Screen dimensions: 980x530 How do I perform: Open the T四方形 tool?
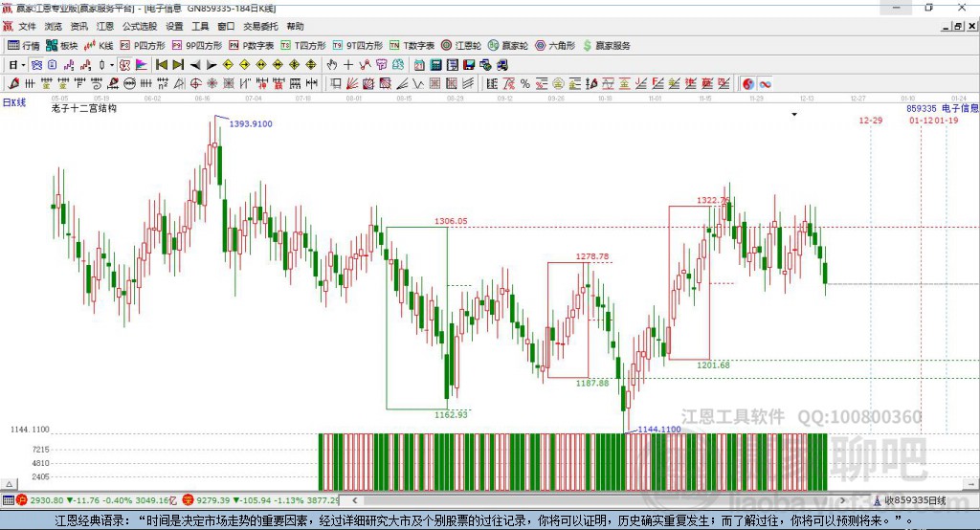pos(303,46)
